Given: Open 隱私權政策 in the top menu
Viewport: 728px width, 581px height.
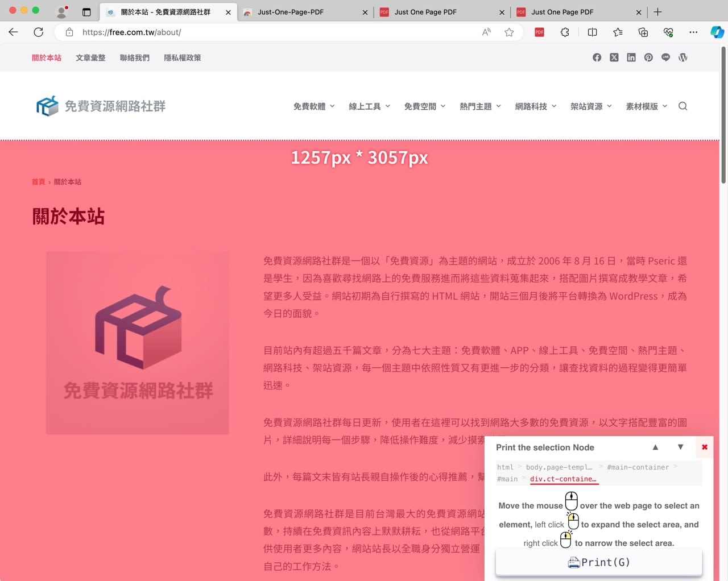Looking at the screenshot, I should point(183,57).
